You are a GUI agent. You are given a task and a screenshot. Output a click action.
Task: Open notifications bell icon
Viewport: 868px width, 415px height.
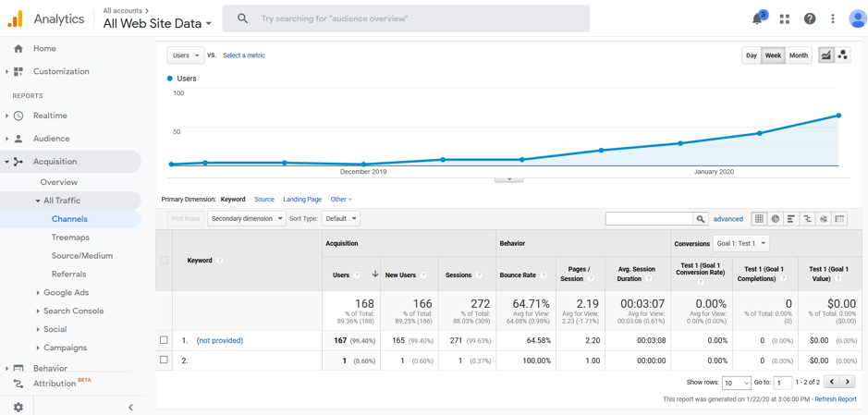pyautogui.click(x=757, y=18)
